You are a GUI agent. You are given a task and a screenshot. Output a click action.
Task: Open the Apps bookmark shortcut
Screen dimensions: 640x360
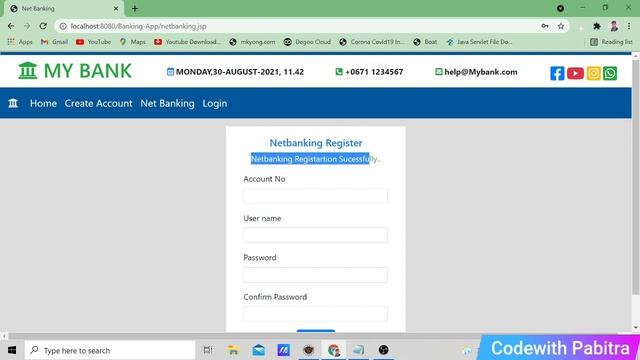pos(20,42)
